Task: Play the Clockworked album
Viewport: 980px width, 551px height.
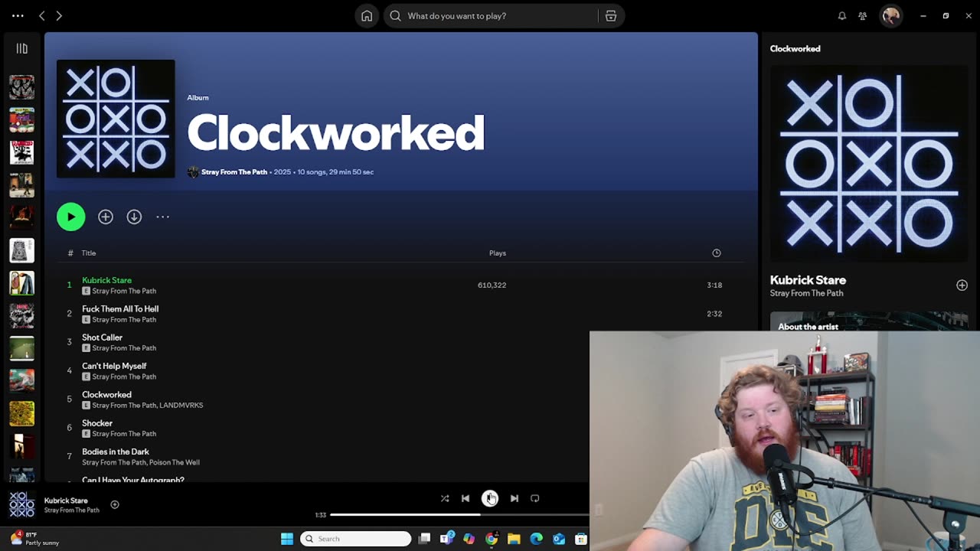Action: click(71, 217)
